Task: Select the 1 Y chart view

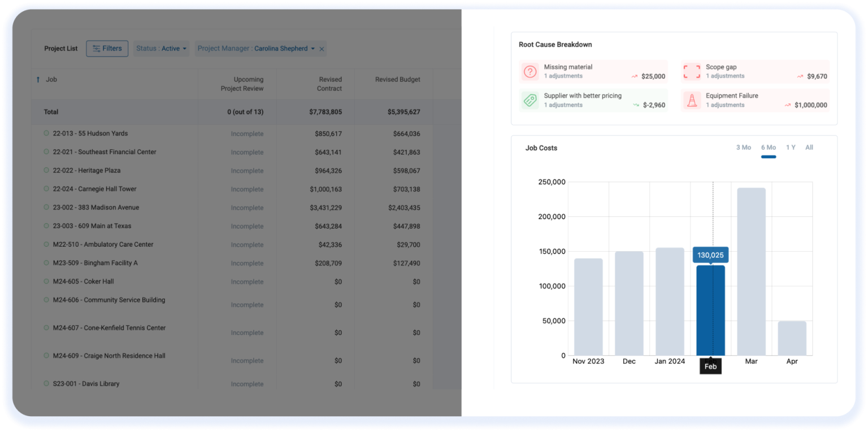Action: pos(791,147)
